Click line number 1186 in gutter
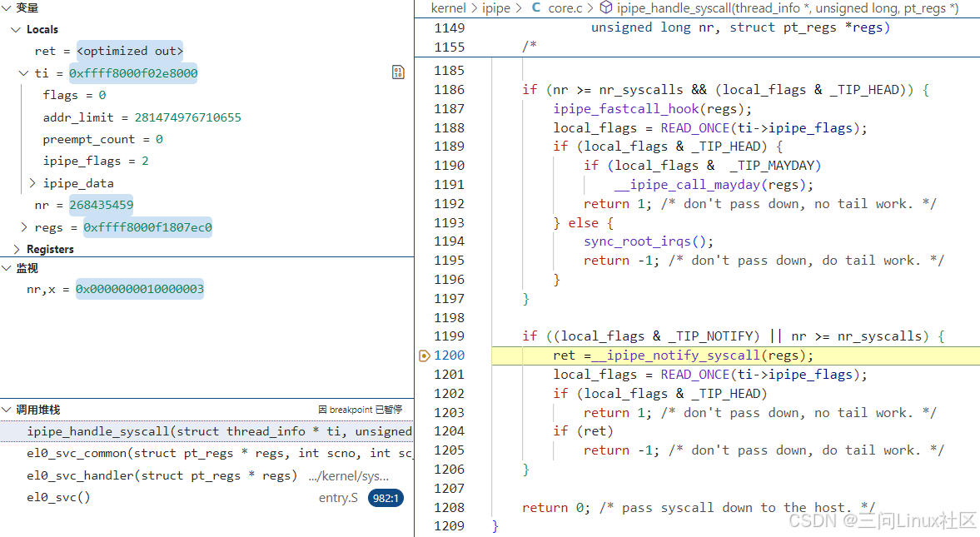This screenshot has height=537, width=980. (x=450, y=90)
